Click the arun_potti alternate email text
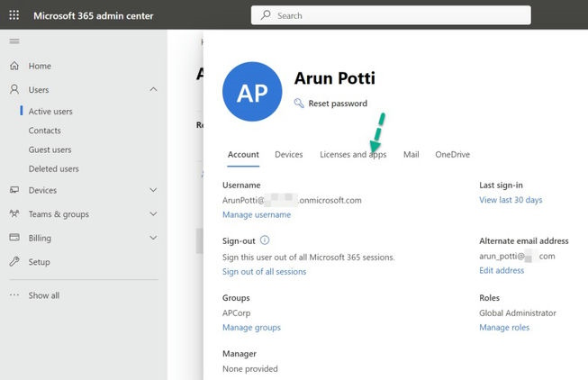Viewport: 588px width, 380px height. (x=517, y=257)
